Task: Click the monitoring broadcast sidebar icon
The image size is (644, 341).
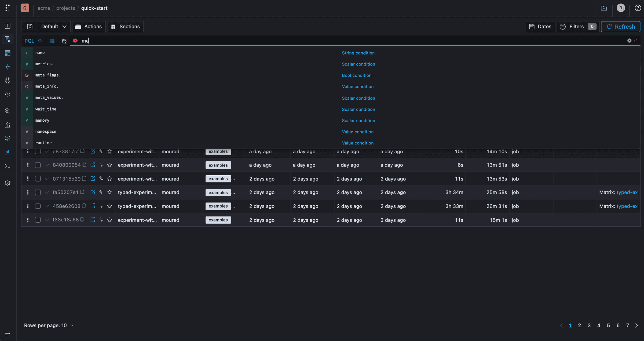Action: pos(8,138)
